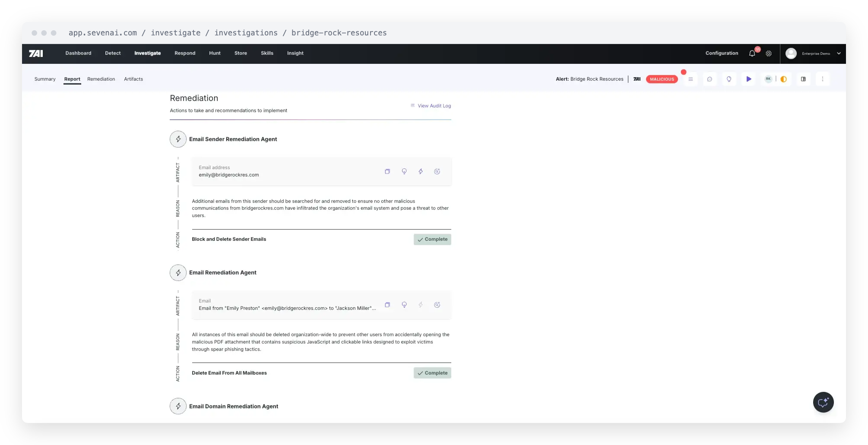Click the RK assignee avatar

pos(768,79)
